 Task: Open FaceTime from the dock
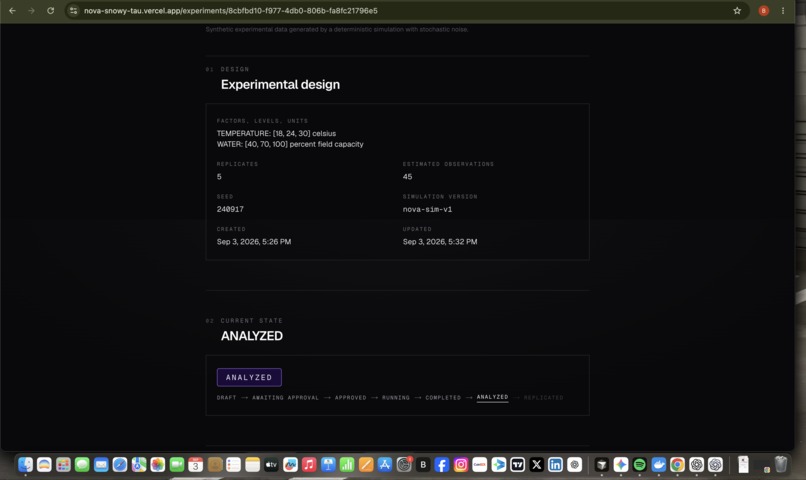coord(176,465)
